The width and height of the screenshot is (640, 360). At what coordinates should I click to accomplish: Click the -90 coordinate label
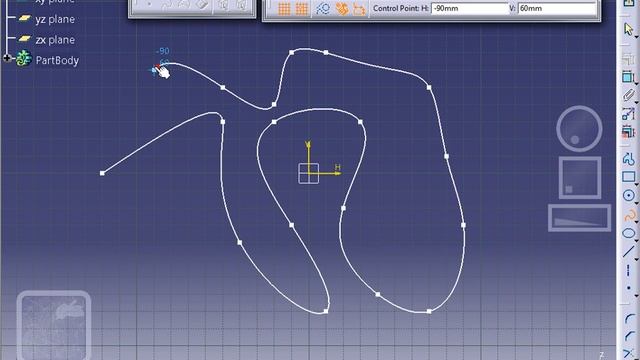pyautogui.click(x=162, y=51)
